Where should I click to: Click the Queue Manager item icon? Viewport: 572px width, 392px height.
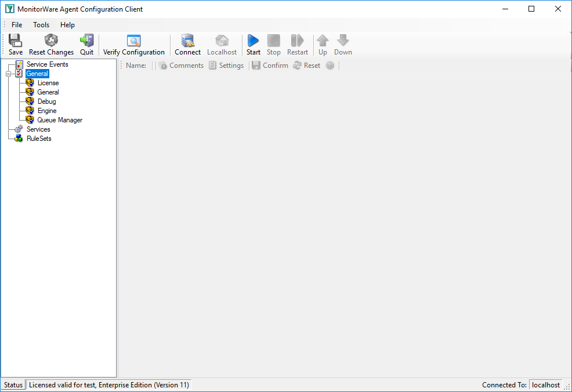30,120
